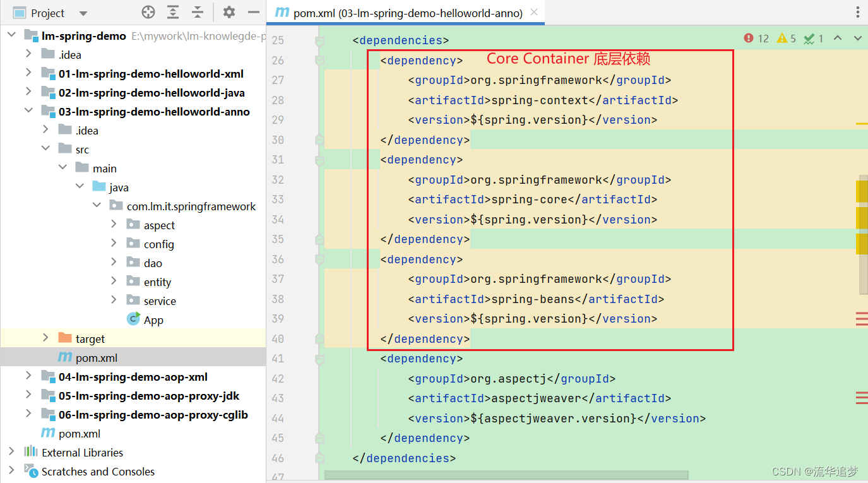
Task: Click aspectjweaver artifactId text
Action: pyautogui.click(x=537, y=398)
